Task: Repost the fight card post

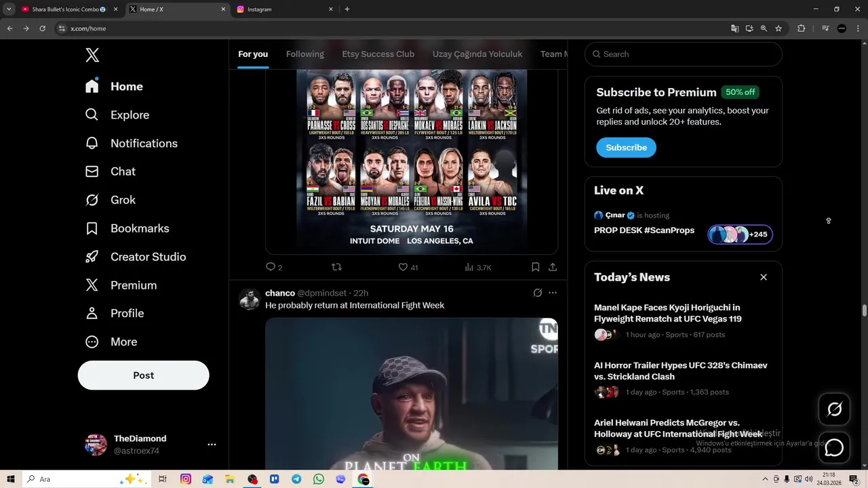Action: coord(336,268)
